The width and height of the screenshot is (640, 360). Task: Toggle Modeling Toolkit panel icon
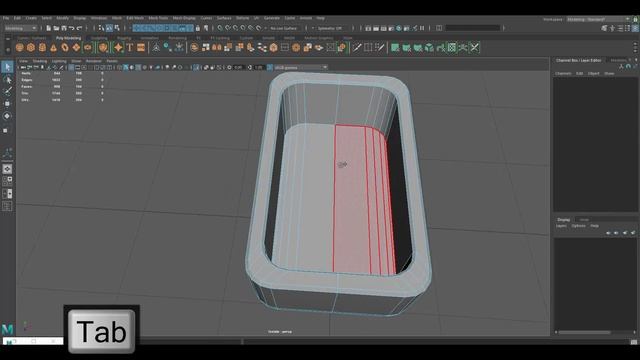click(x=604, y=28)
